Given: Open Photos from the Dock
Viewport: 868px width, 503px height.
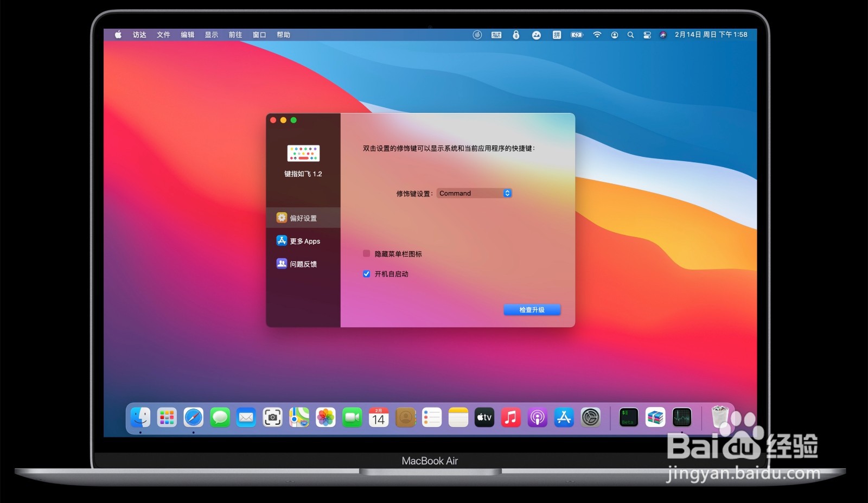Looking at the screenshot, I should (325, 417).
